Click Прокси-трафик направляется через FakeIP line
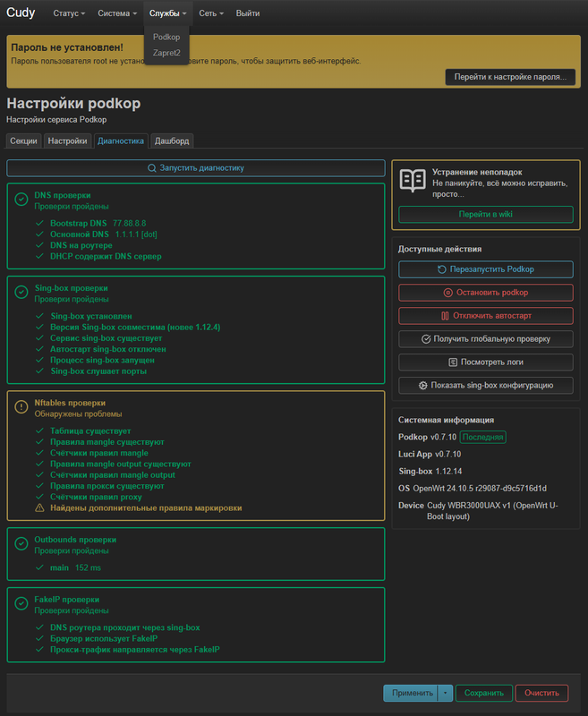 click(x=134, y=650)
